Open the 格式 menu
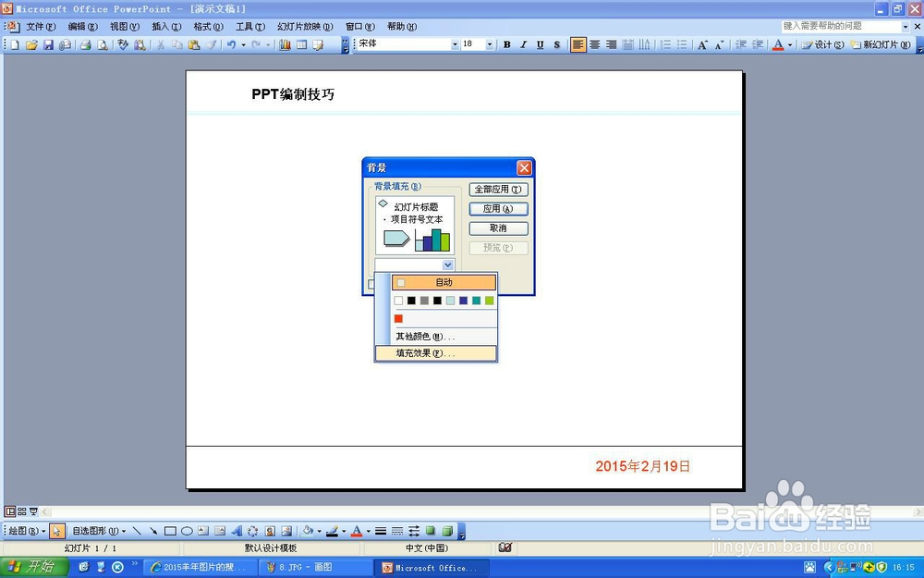924x578 pixels. pos(208,27)
